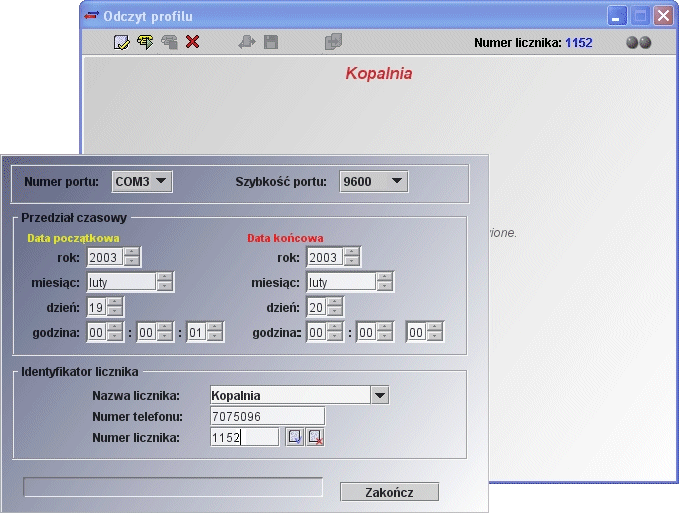Decrease the end date dzień value
This screenshot has height=513, width=679.
tap(335, 312)
